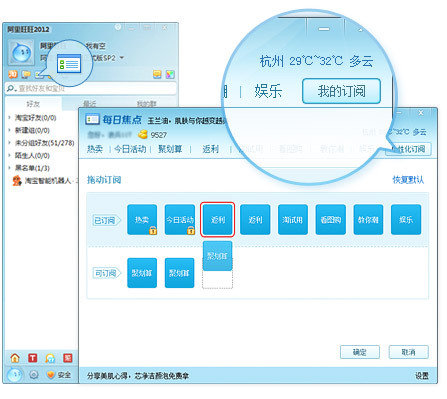
Task: Click the 可订阅 row label
Action: coord(106,273)
